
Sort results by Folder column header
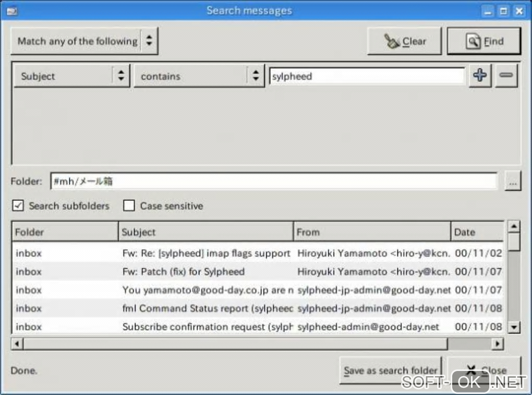[65, 232]
